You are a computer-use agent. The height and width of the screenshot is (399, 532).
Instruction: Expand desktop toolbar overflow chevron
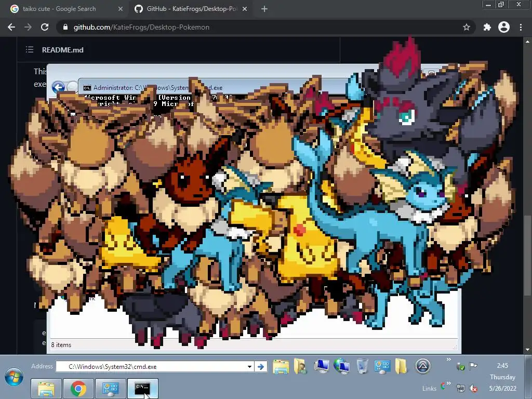pos(449,360)
